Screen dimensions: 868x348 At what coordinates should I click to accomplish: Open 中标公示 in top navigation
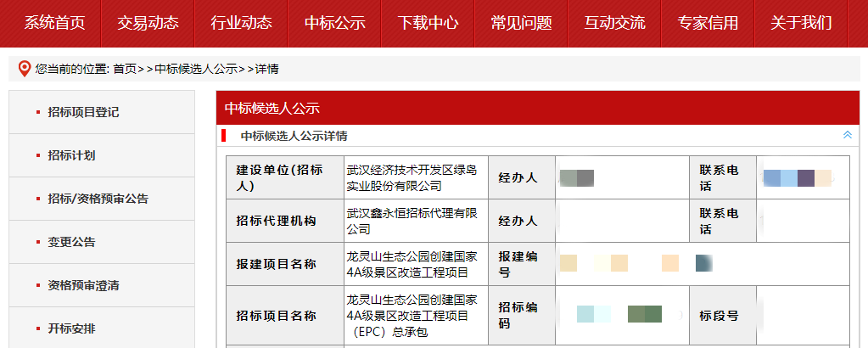click(x=334, y=23)
